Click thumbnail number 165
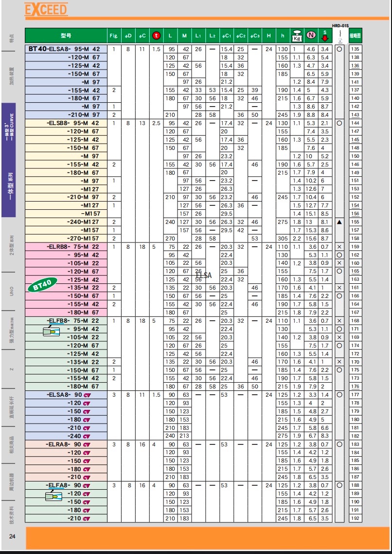 point(356,271)
